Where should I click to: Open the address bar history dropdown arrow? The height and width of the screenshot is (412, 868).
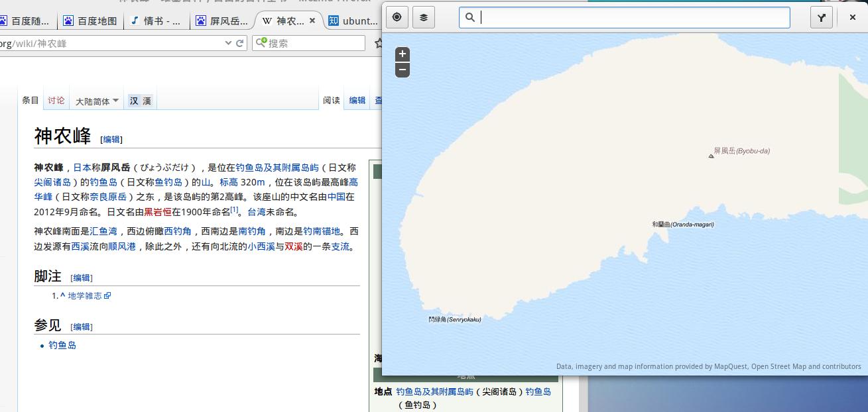229,43
